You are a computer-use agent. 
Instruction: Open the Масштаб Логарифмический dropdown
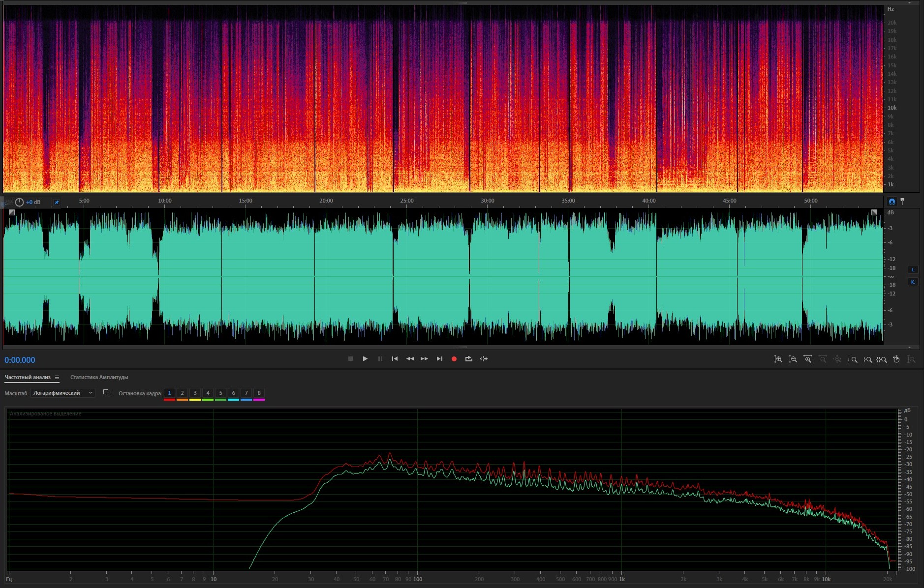62,393
